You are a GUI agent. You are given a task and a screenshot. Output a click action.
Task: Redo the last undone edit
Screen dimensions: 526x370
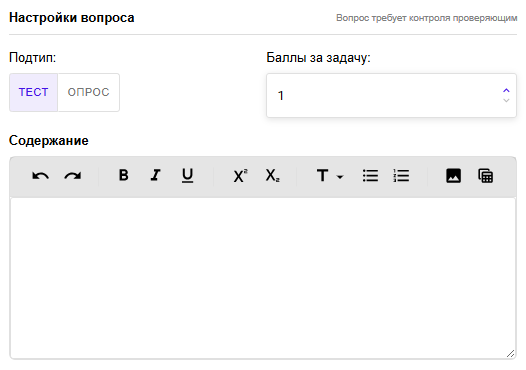pyautogui.click(x=72, y=175)
